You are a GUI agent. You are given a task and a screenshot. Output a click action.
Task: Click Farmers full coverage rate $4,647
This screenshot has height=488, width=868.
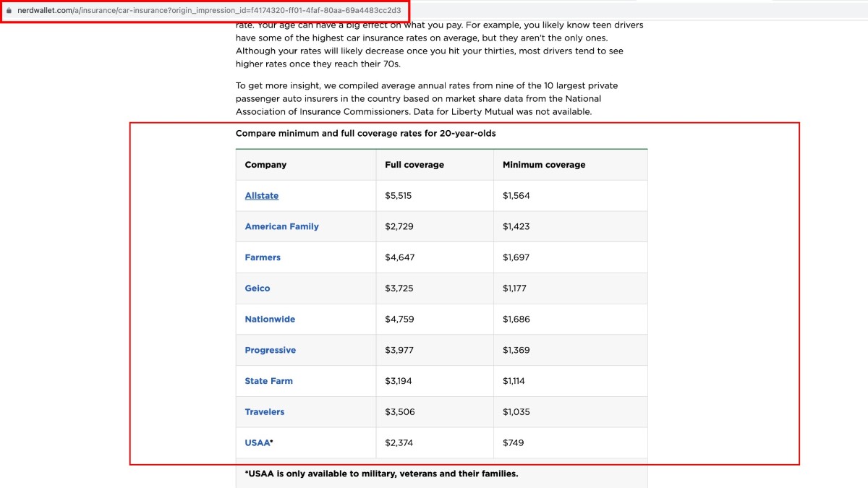pyautogui.click(x=400, y=257)
